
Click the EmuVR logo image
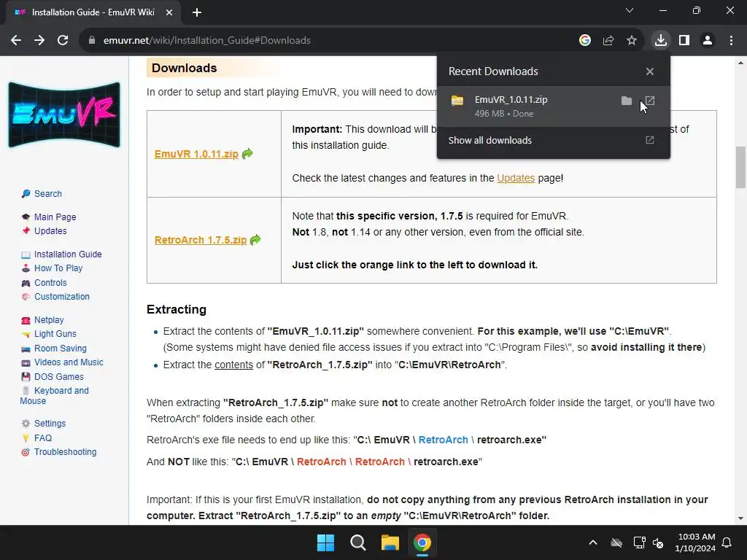(x=64, y=114)
